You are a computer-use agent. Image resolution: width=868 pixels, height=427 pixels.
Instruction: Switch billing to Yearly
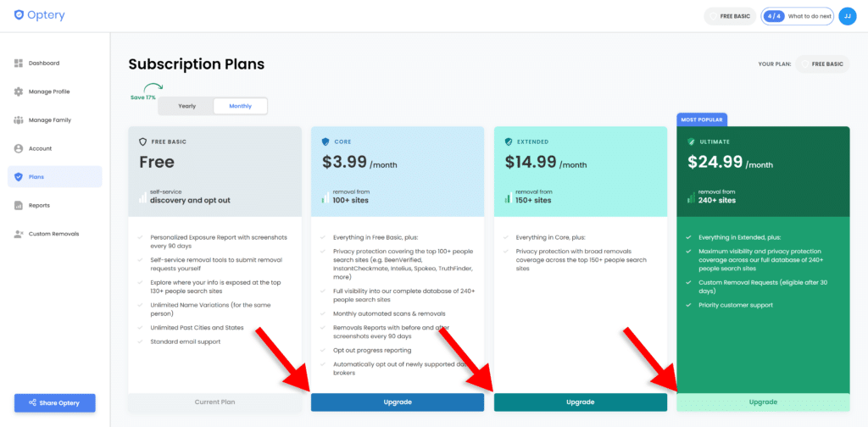(x=186, y=106)
